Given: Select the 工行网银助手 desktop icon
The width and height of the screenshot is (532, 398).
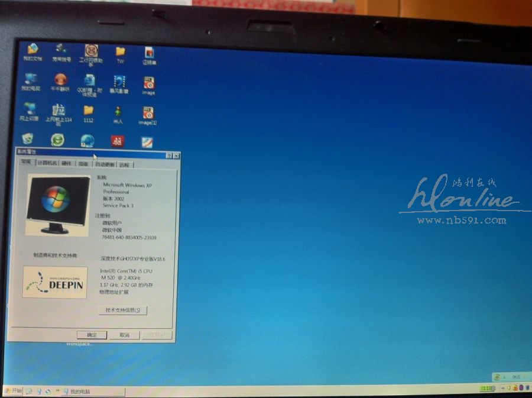Looking at the screenshot, I should (91, 55).
